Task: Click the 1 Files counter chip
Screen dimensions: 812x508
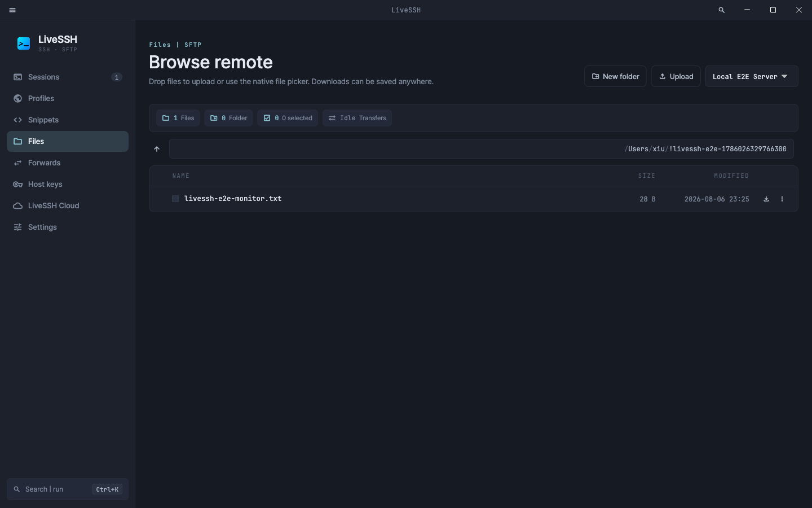Action: click(x=178, y=118)
